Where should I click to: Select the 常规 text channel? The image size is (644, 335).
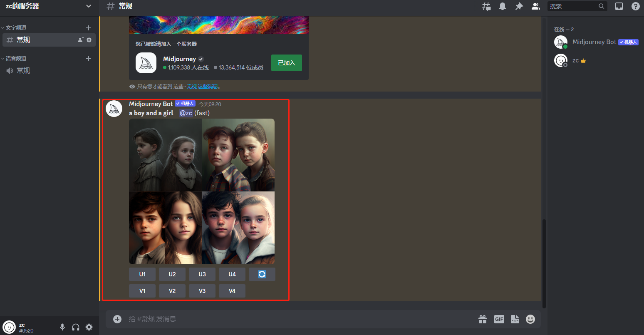click(23, 40)
